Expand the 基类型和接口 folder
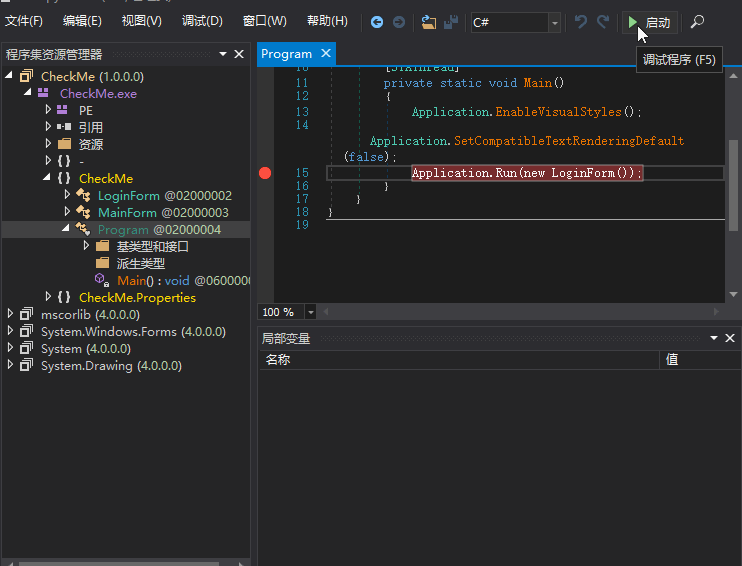The image size is (742, 566). point(86,245)
